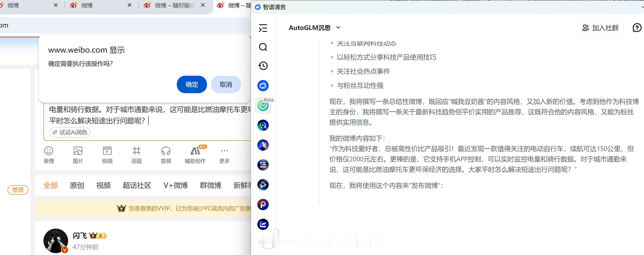Close the third 微博 – 随时随地 tab
The image size is (644, 255).
(x=203, y=5)
